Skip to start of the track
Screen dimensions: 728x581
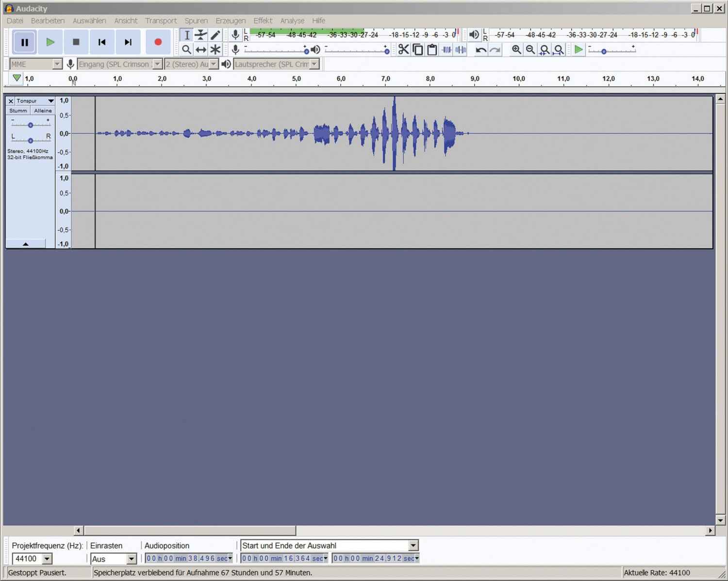coord(102,42)
